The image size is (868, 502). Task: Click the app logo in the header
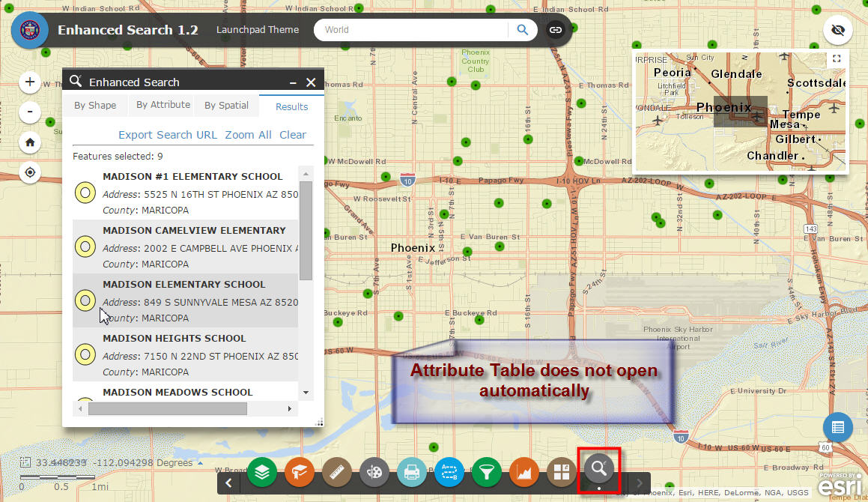[x=30, y=30]
